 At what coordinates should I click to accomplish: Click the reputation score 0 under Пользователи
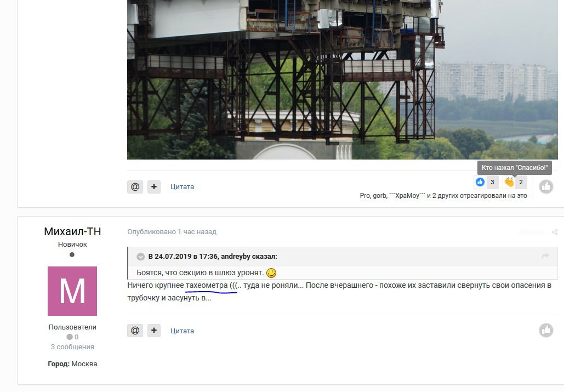pyautogui.click(x=72, y=337)
